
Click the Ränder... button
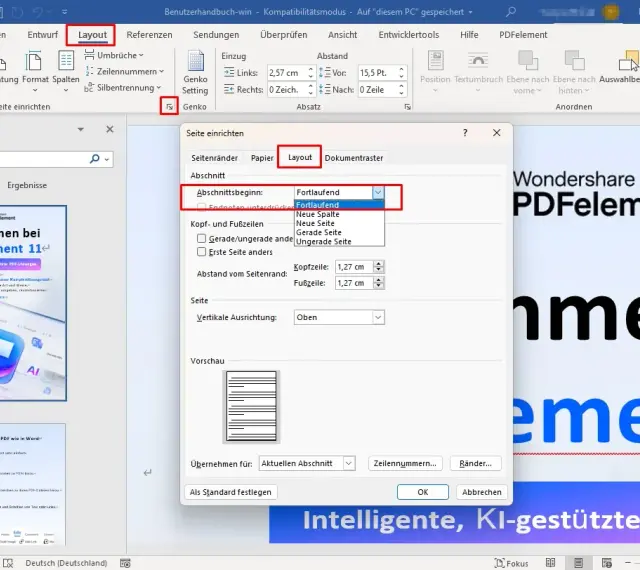476,463
